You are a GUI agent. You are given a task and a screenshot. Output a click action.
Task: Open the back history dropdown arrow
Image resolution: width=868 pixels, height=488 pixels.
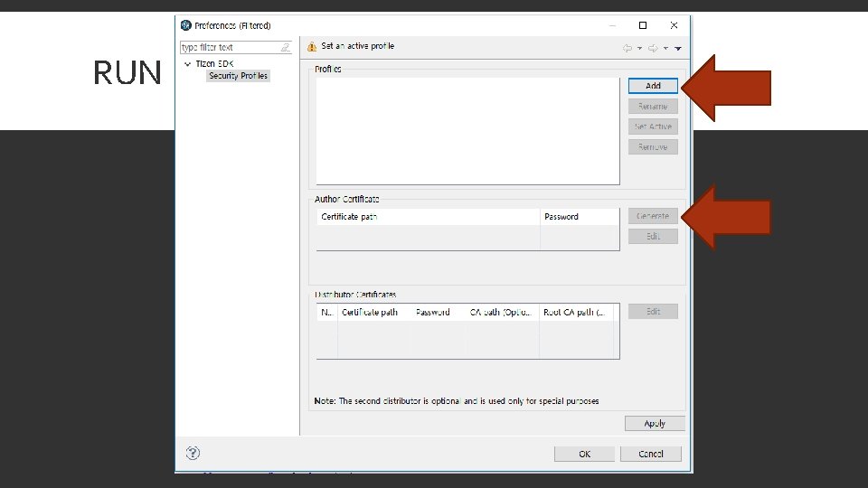click(639, 48)
